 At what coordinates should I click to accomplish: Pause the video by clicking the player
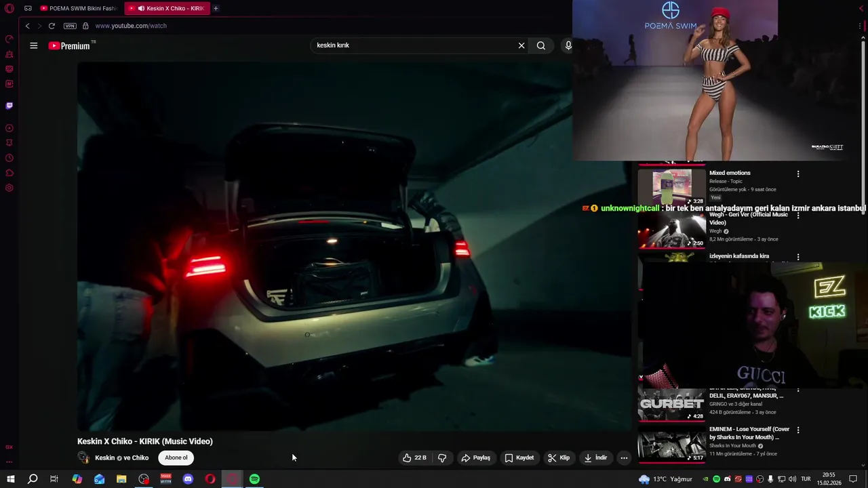point(354,246)
